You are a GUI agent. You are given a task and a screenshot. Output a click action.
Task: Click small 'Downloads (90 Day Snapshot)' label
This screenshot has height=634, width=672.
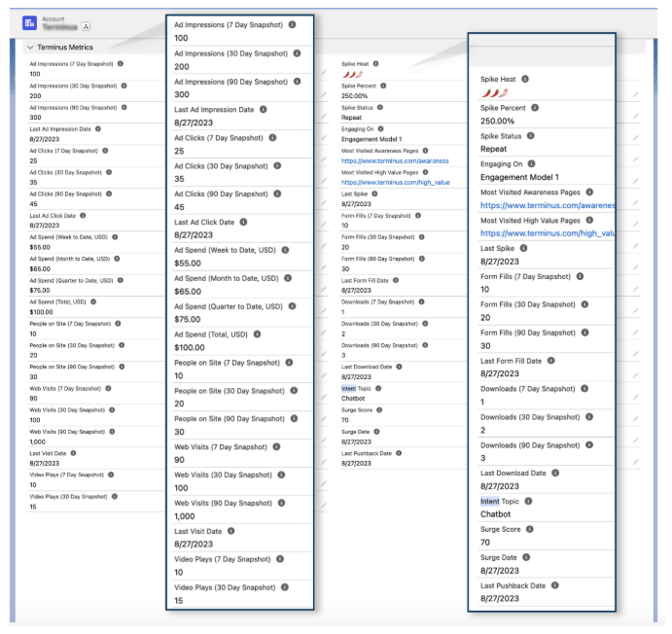click(379, 345)
